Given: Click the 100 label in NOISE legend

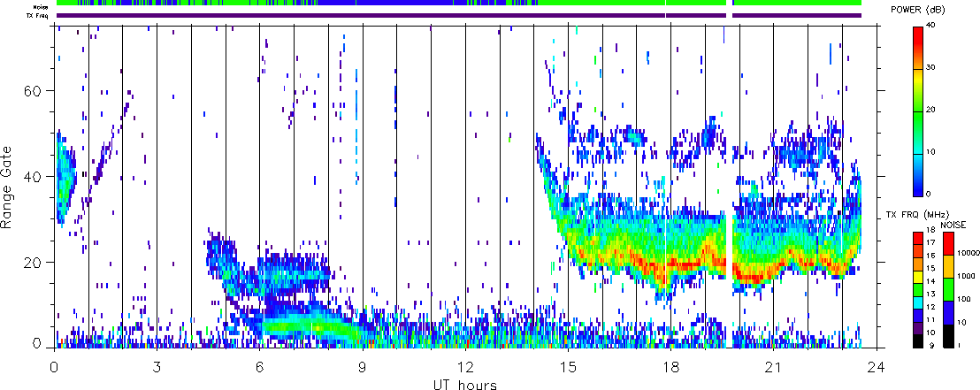Looking at the screenshot, I should (x=964, y=299).
